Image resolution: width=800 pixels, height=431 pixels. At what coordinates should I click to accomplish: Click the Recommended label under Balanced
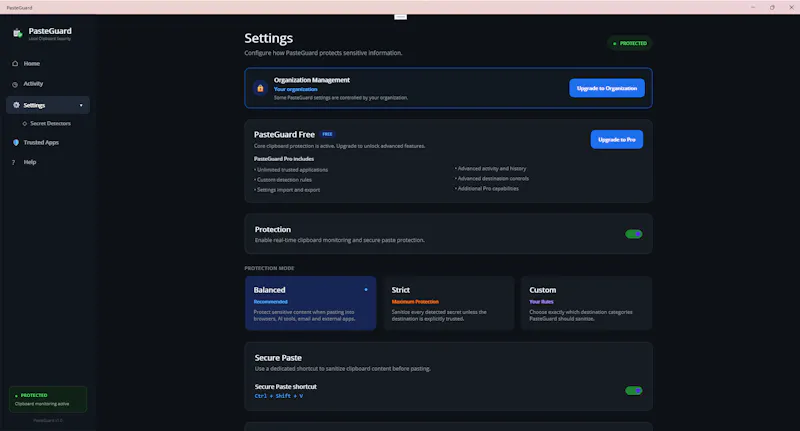click(x=270, y=302)
